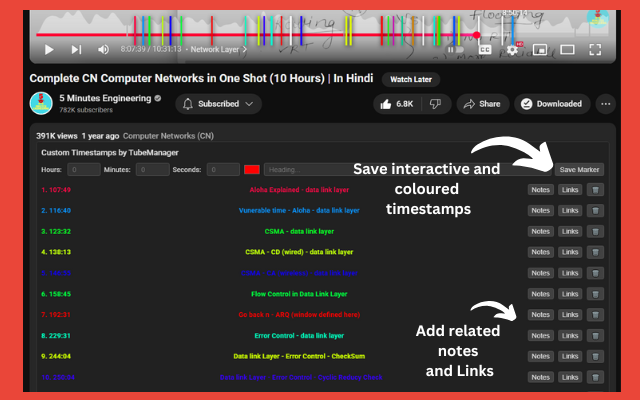This screenshot has width=640, height=400.
Task: Open player settings gear
Action: point(512,50)
